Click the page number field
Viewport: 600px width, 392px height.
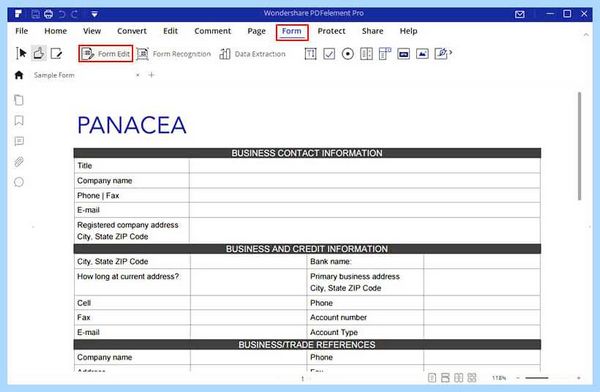coord(302,379)
